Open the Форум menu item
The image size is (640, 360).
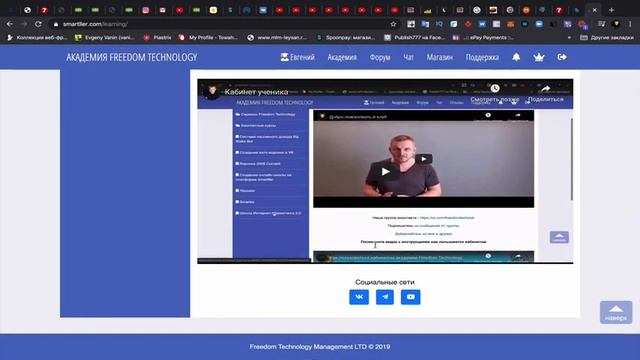(380, 57)
